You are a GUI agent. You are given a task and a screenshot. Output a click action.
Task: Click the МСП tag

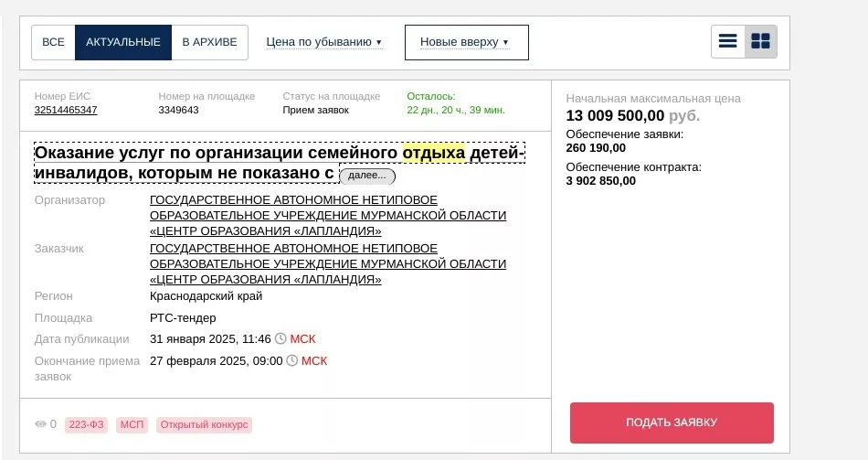coord(132,424)
